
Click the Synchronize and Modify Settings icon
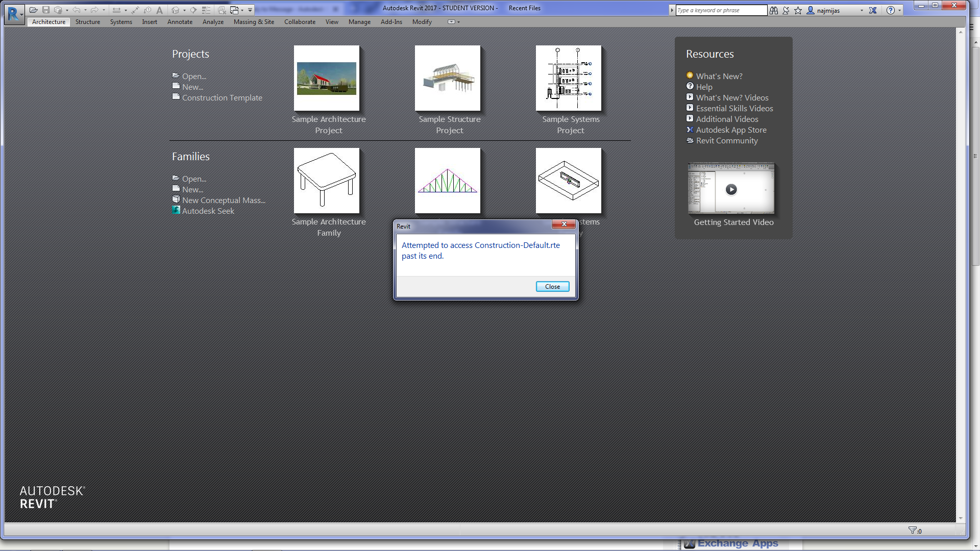tap(58, 10)
